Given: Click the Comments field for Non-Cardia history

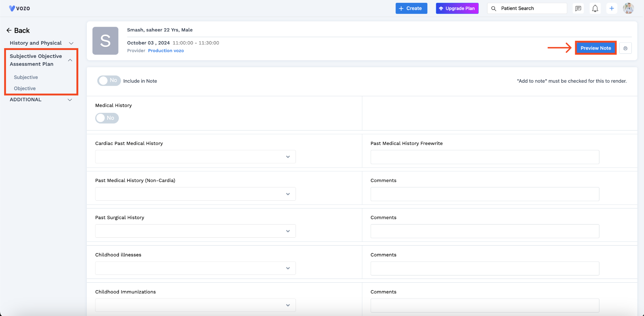Looking at the screenshot, I should (x=485, y=194).
